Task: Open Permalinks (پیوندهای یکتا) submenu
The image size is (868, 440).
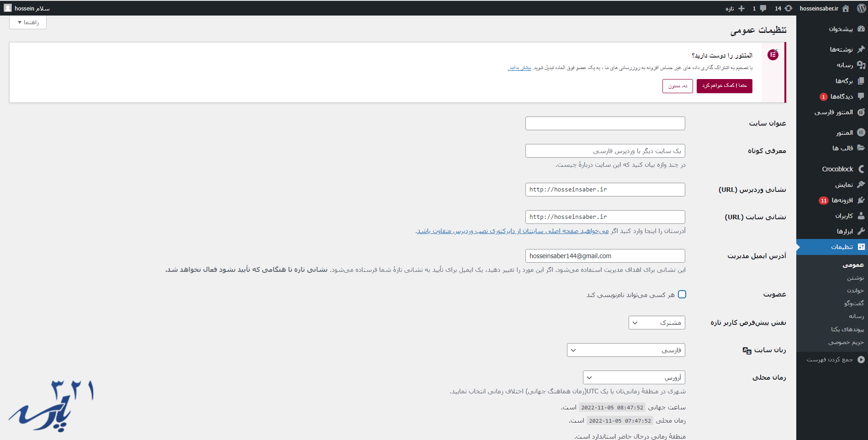Action: (x=847, y=329)
